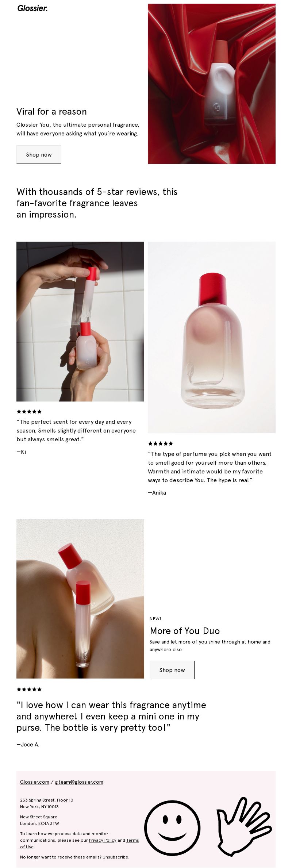Viewport: 292px width, 868px height.
Task: Click the 5-star reviews headline text
Action: pyautogui.click(x=97, y=203)
